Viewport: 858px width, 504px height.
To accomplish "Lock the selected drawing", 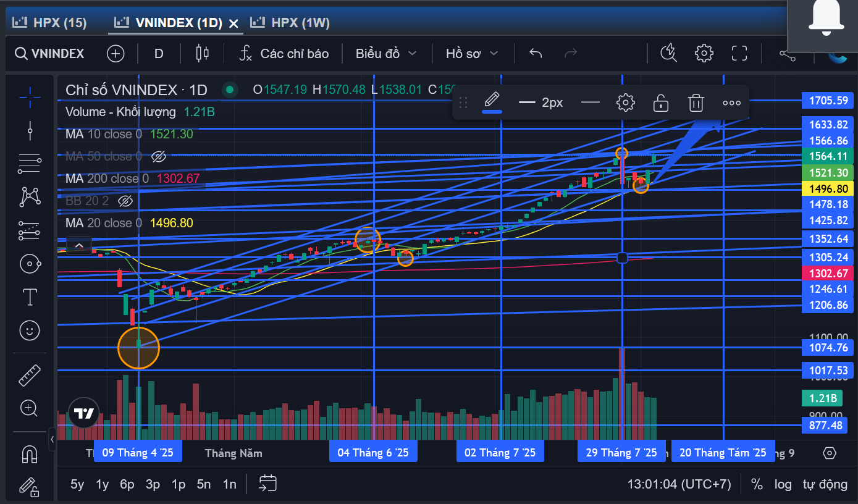I will [x=661, y=103].
